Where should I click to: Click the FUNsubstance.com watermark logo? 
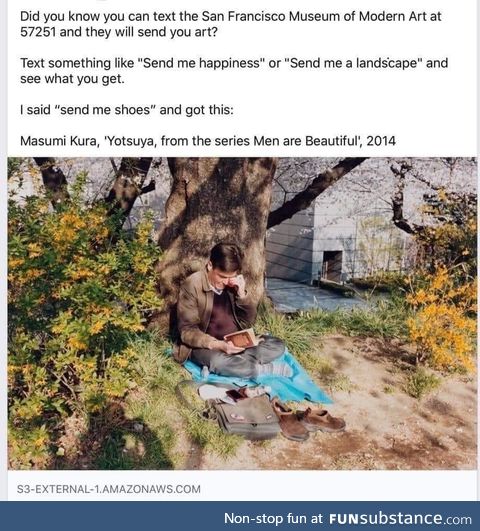tap(400, 518)
